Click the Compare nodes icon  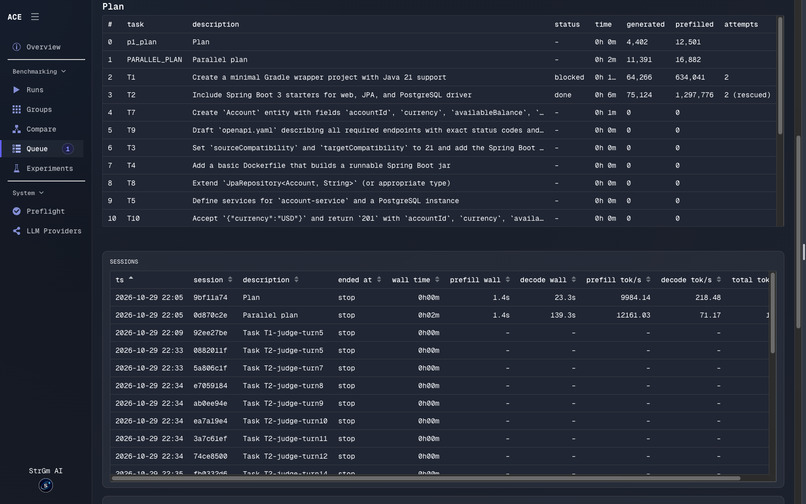pyautogui.click(x=16, y=129)
